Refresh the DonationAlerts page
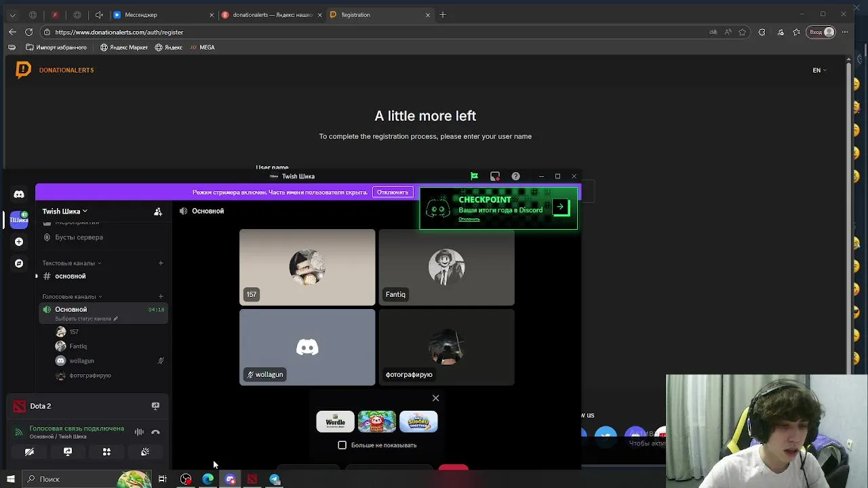The width and height of the screenshot is (868, 488). point(28,32)
